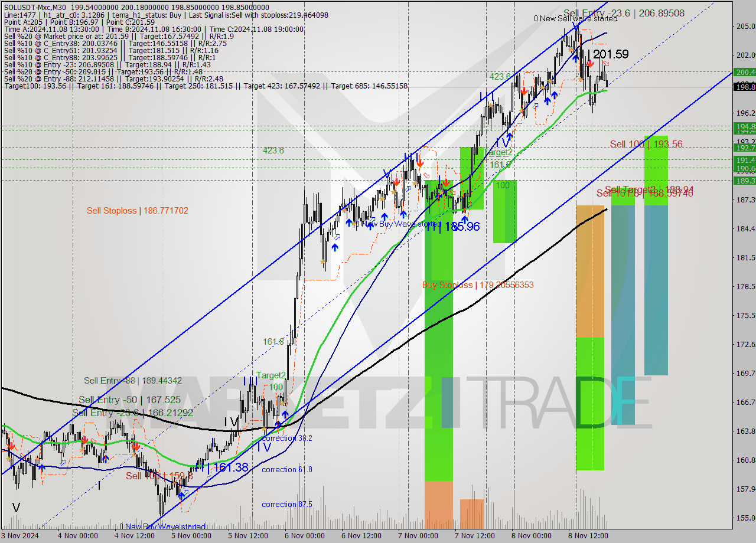Click the '6 Nov 12:00' time label
The image size is (756, 543).
(361, 536)
